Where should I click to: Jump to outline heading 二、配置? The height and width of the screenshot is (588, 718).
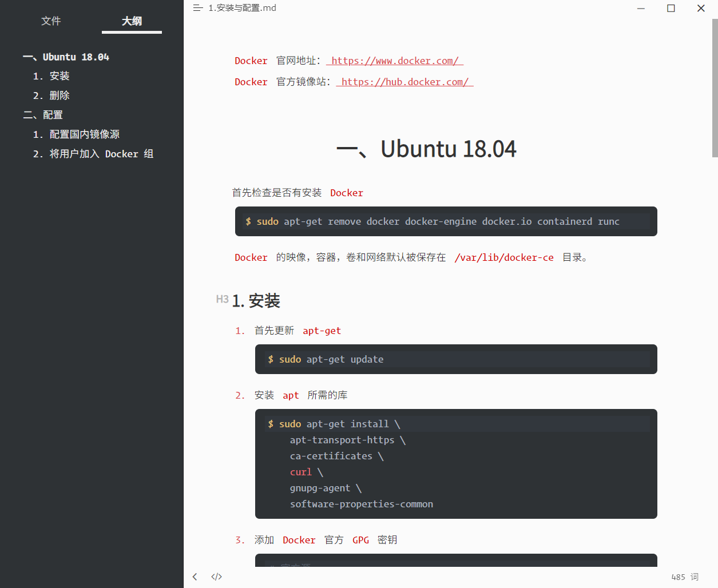point(43,115)
